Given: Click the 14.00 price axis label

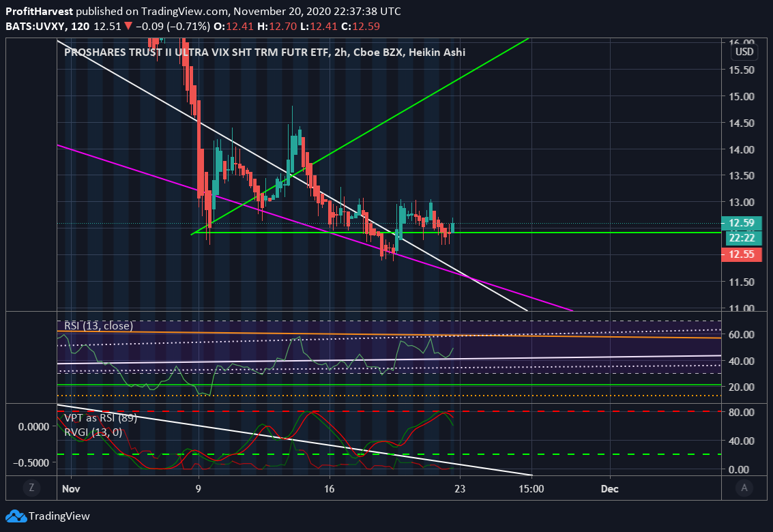Looking at the screenshot, I should tap(742, 150).
